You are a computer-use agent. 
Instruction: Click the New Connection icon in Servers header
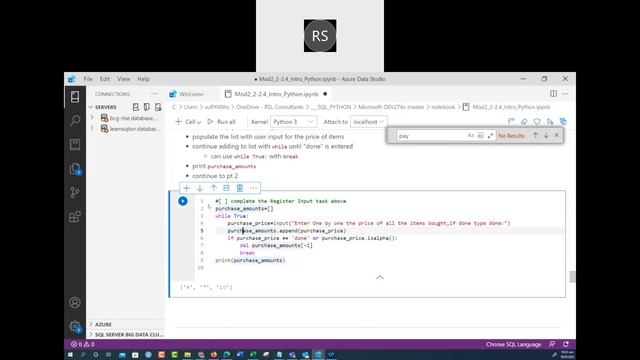click(x=136, y=107)
